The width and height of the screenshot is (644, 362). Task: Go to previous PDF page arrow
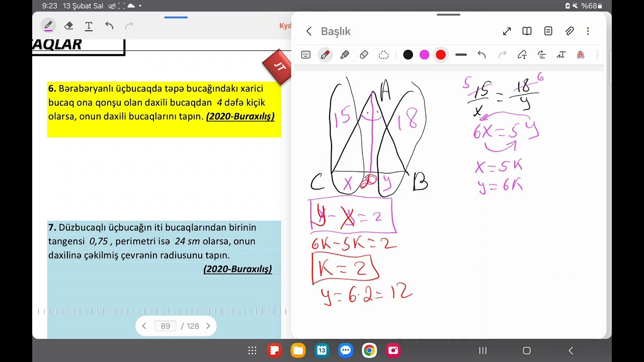point(144,326)
